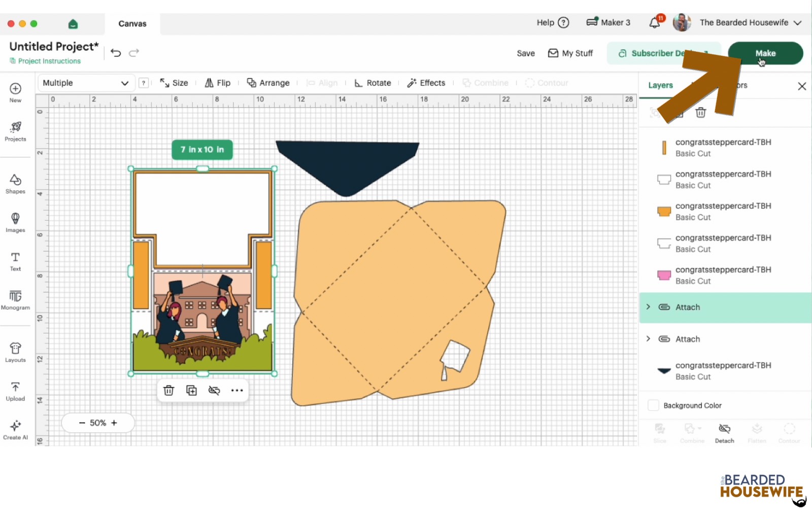
Task: Open the Shapes tool
Action: tap(15, 184)
